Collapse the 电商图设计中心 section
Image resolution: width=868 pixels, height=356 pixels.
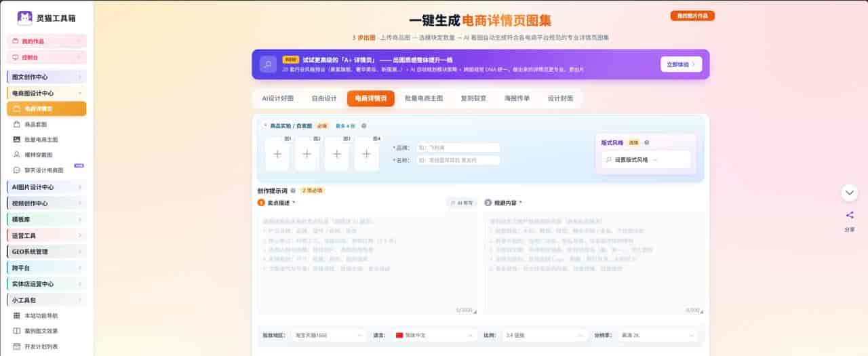[x=47, y=93]
